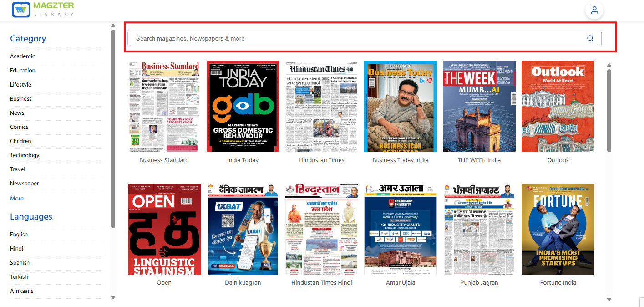Click the sidebar scroll down arrow

pos(113,297)
